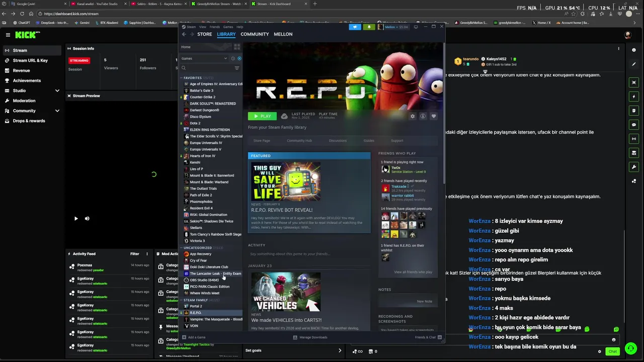Open R.E.P.O. Discussions link

click(x=338, y=141)
